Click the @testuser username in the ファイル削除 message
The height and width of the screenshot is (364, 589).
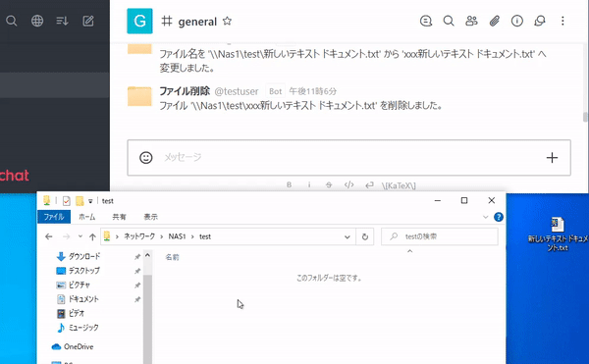point(237,91)
